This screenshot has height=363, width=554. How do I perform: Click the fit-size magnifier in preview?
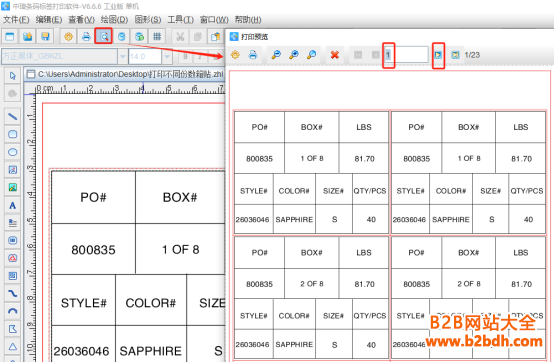(x=311, y=55)
